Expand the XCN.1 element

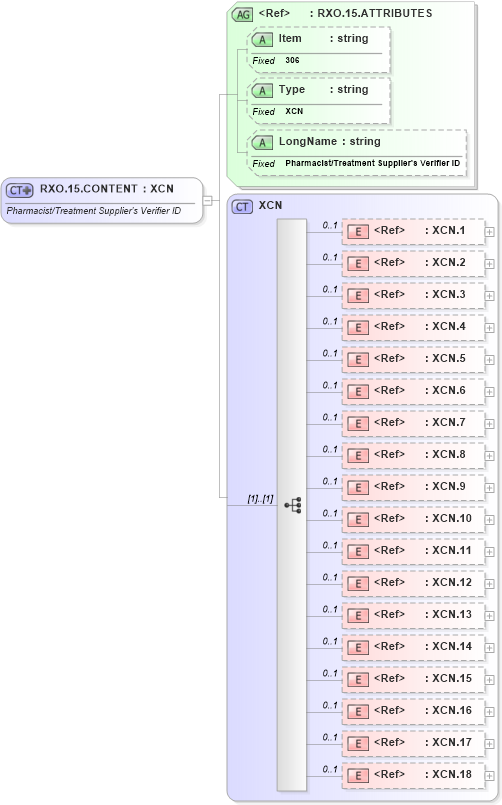pyautogui.click(x=489, y=232)
